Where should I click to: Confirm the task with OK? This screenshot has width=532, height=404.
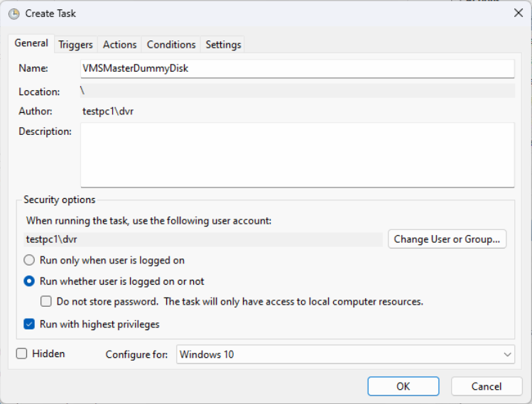click(403, 386)
